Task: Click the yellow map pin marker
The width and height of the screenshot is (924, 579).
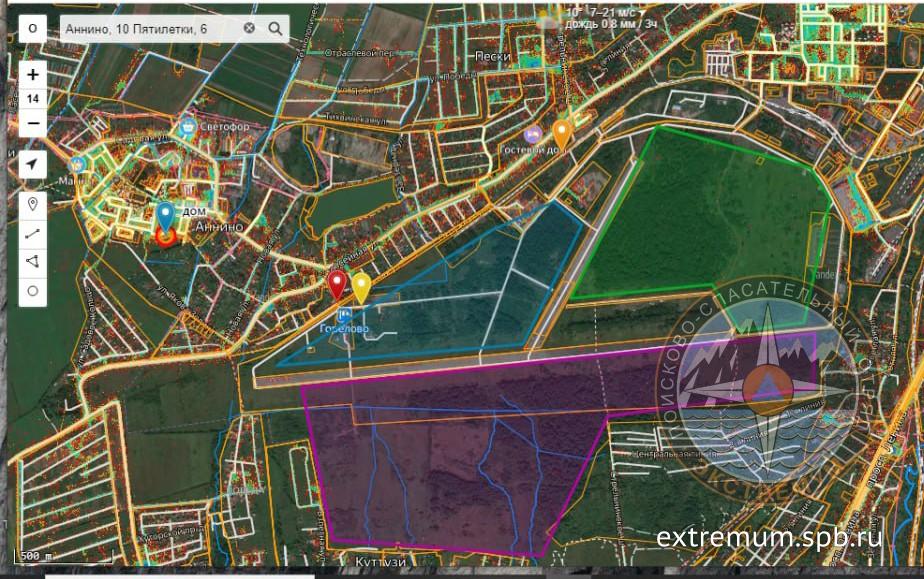Action: [361, 286]
